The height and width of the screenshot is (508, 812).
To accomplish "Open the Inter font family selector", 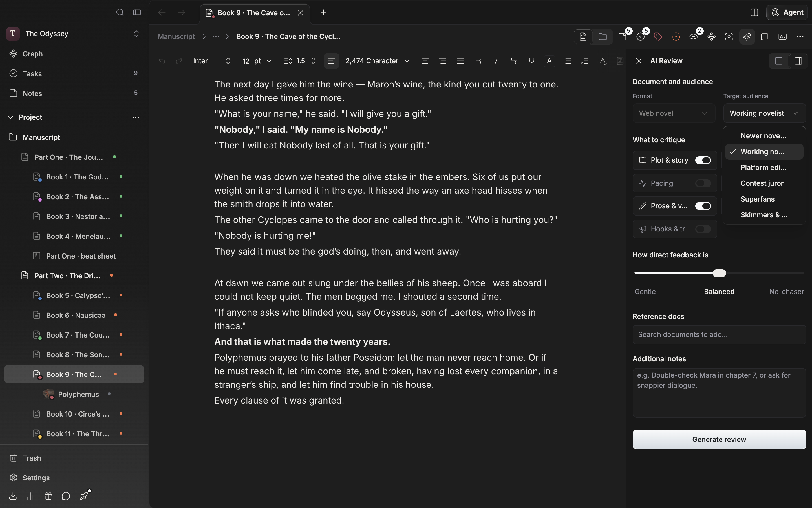I will point(212,61).
